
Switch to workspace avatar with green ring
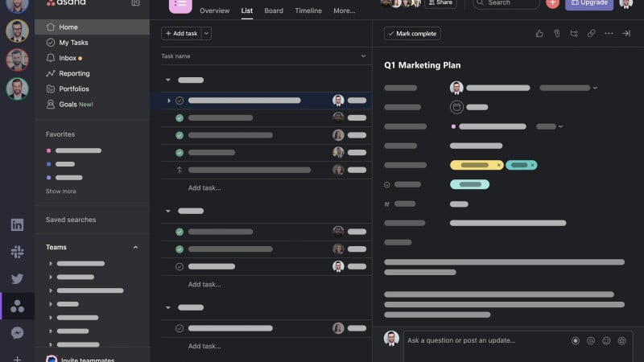(x=17, y=89)
